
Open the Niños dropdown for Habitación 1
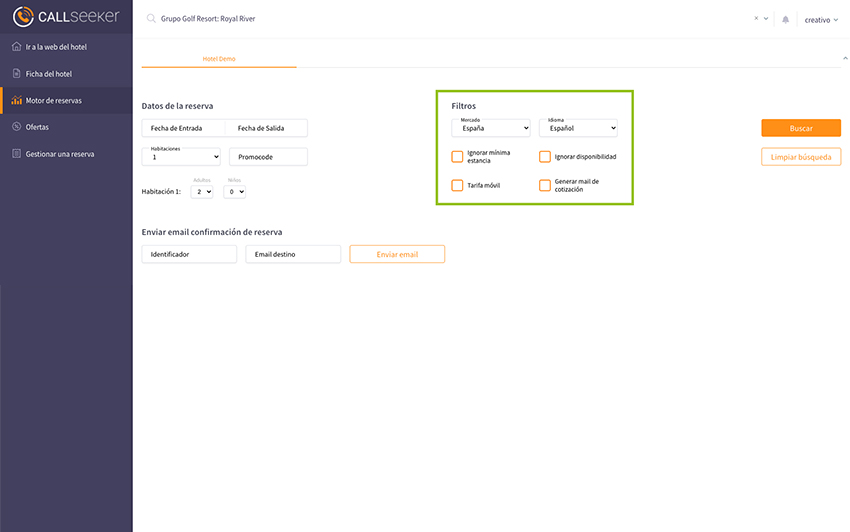234,191
